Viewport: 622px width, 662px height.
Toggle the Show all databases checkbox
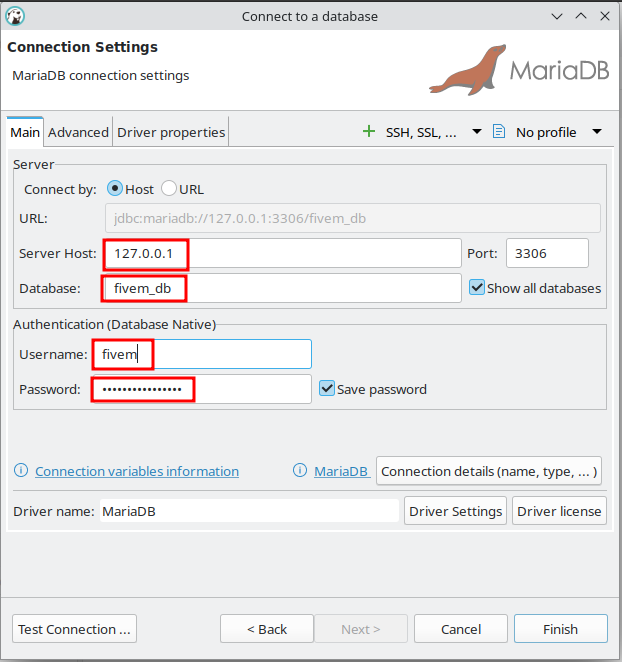(477, 288)
